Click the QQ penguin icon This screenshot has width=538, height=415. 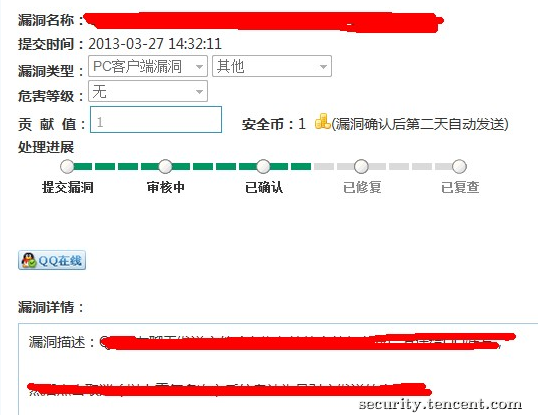coord(29,260)
